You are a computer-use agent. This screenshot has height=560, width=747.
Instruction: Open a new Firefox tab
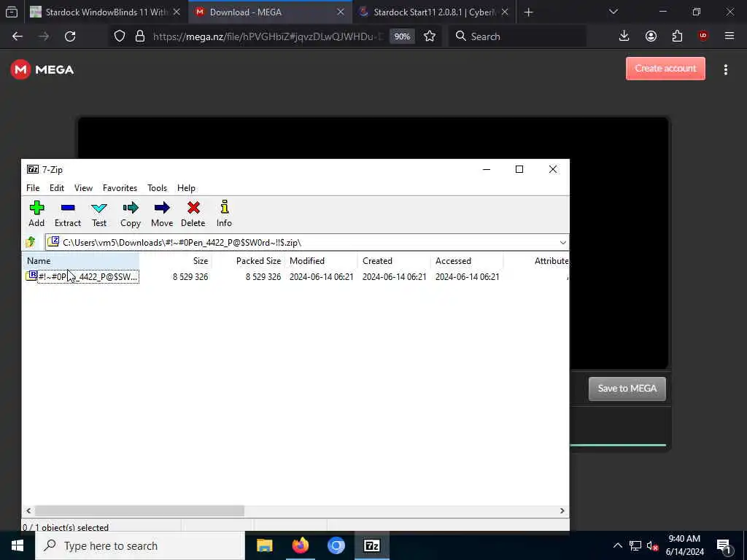point(528,12)
